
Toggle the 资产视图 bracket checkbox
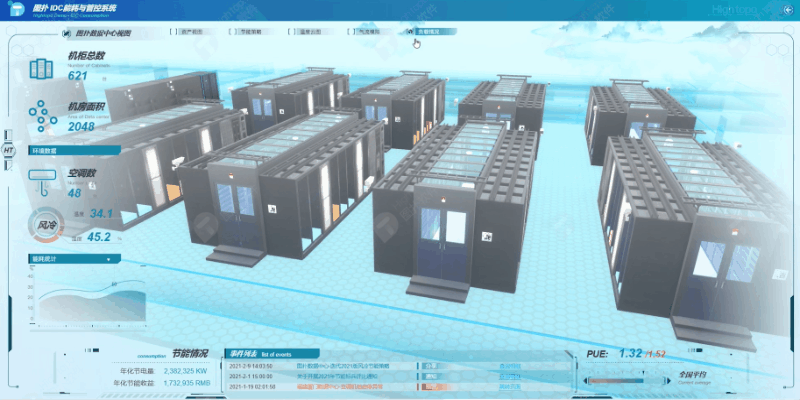coord(173,32)
